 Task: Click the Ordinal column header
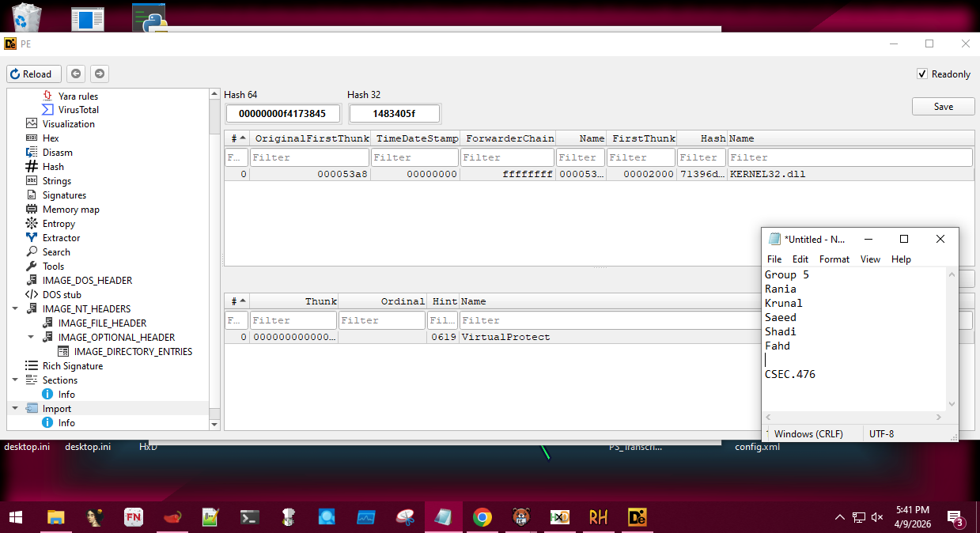point(382,301)
